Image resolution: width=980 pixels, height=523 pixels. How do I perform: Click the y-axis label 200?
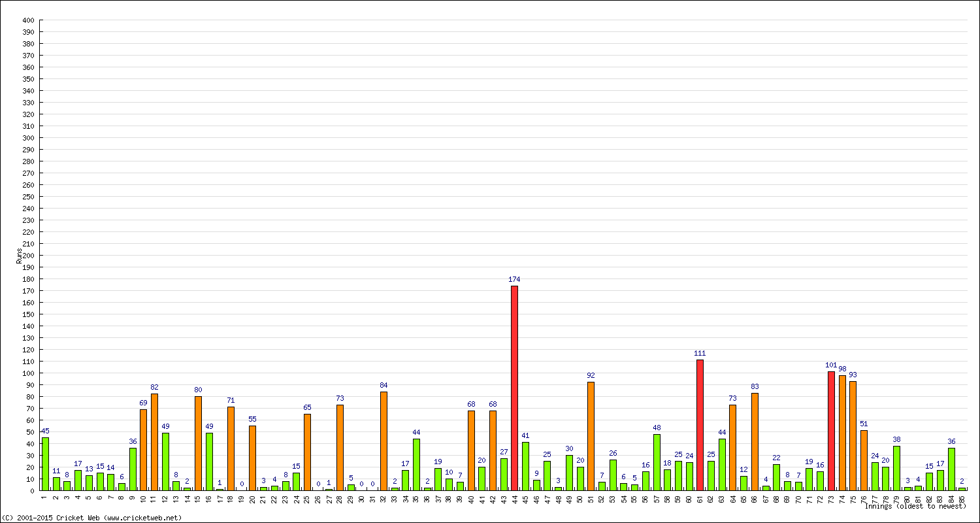click(x=28, y=256)
